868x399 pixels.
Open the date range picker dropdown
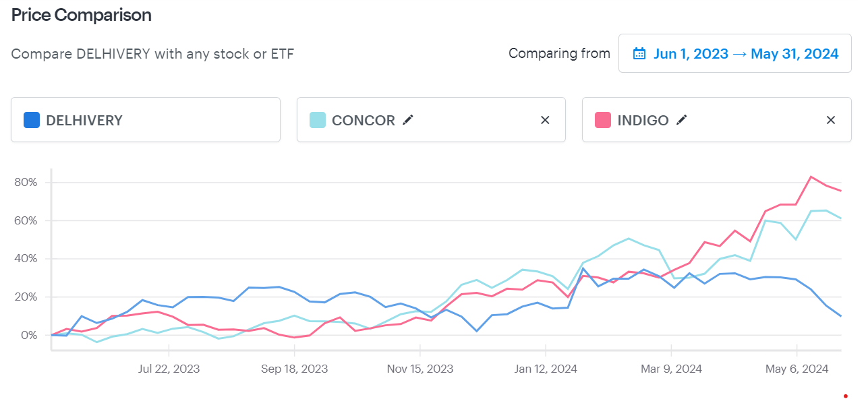[734, 53]
